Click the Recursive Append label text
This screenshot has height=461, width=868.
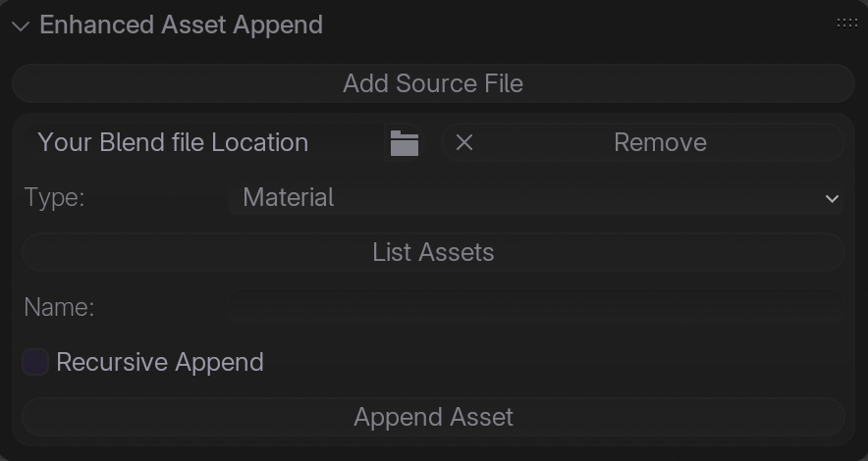(160, 362)
